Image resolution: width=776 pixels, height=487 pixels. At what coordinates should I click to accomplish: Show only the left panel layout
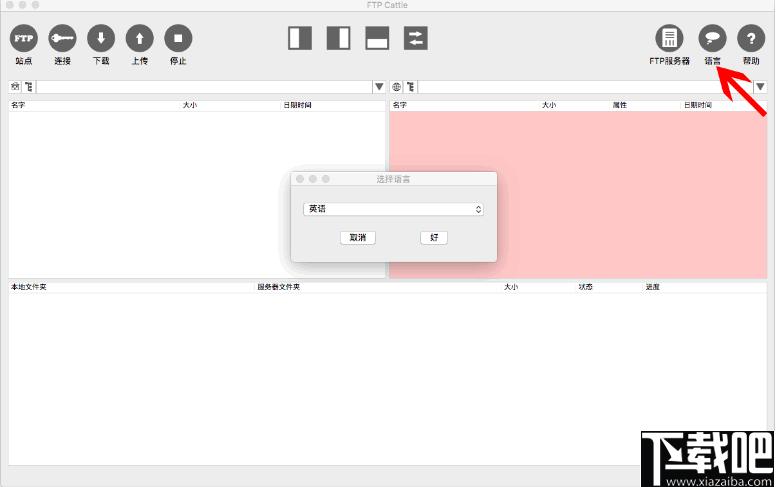coord(300,38)
